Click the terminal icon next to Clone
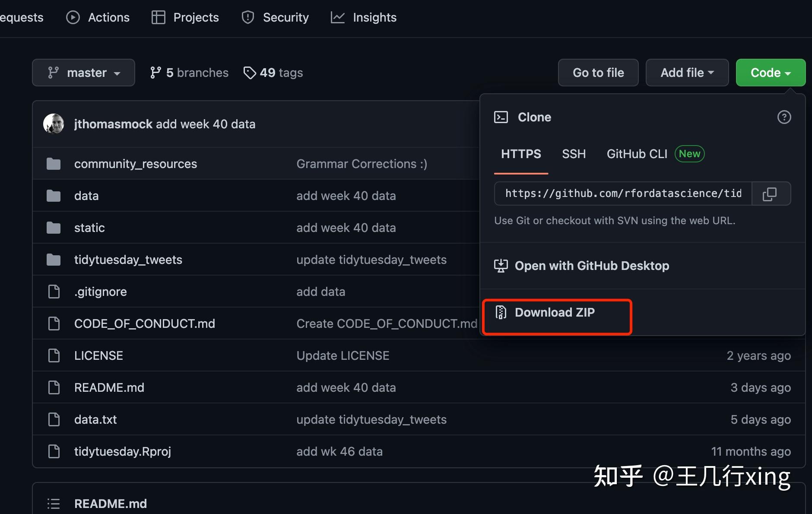Image resolution: width=812 pixels, height=514 pixels. (x=501, y=117)
